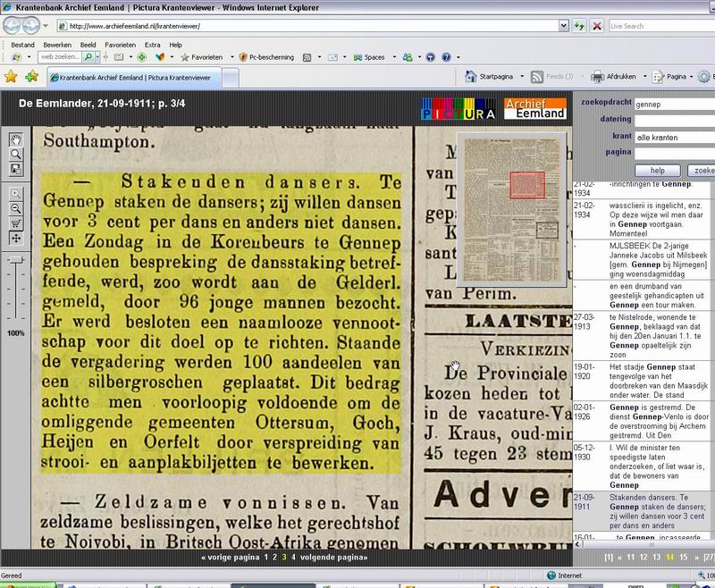Click the Spaces toolbar button

(x=369, y=57)
